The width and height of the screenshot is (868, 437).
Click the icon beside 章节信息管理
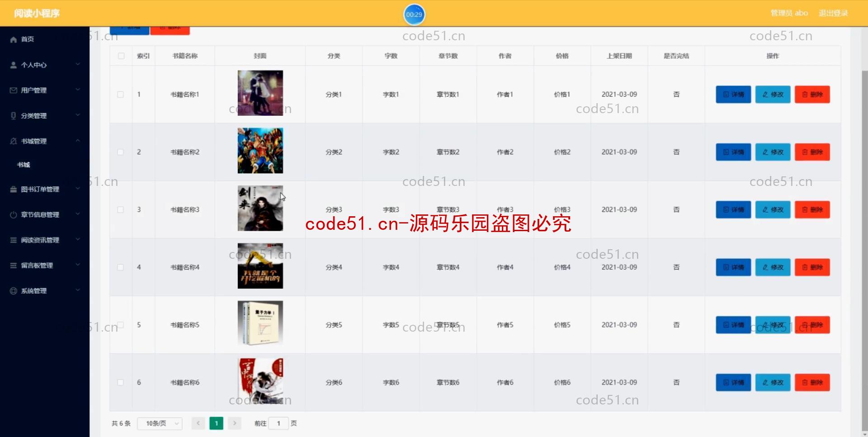14,214
